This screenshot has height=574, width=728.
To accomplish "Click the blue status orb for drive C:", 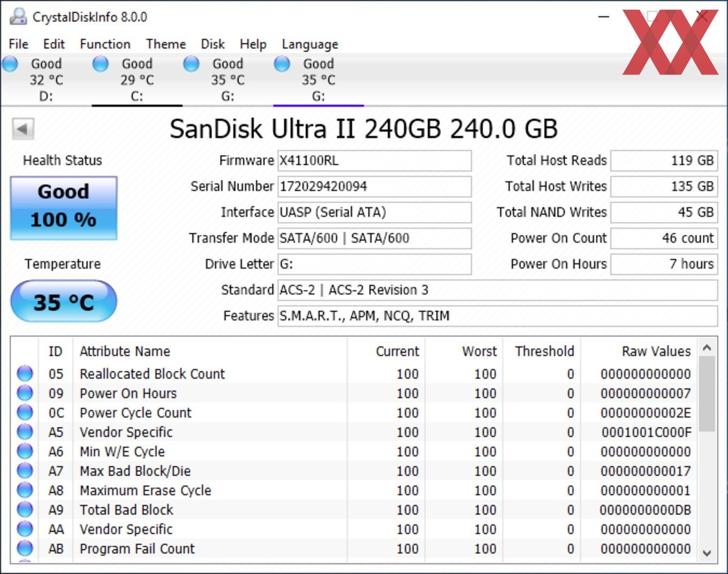I will click(x=100, y=64).
